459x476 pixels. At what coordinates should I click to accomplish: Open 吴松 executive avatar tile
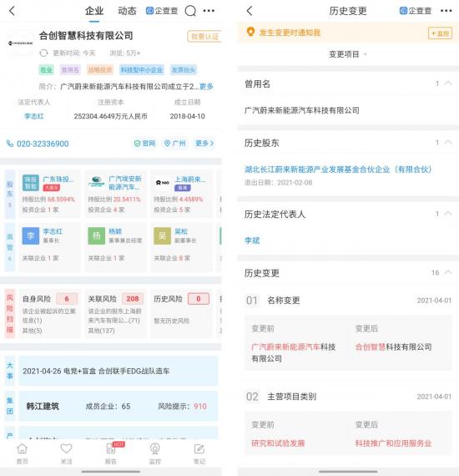[x=162, y=235]
